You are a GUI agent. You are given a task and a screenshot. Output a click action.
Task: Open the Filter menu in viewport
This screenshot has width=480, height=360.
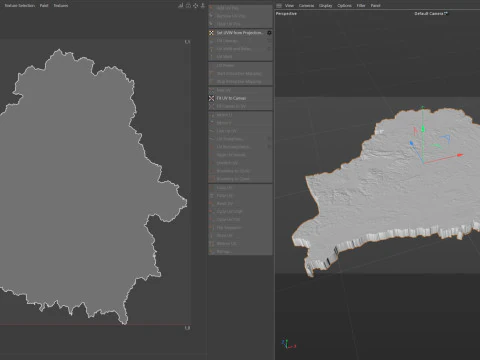(x=361, y=5)
